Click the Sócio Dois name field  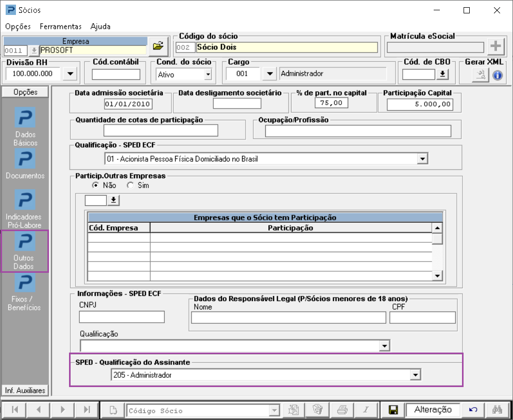tap(286, 47)
